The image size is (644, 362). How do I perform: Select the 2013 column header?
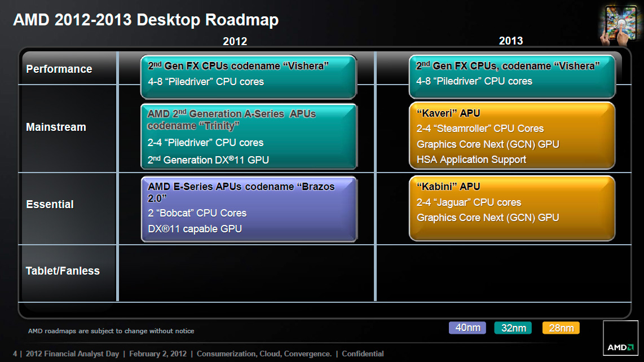tap(511, 41)
